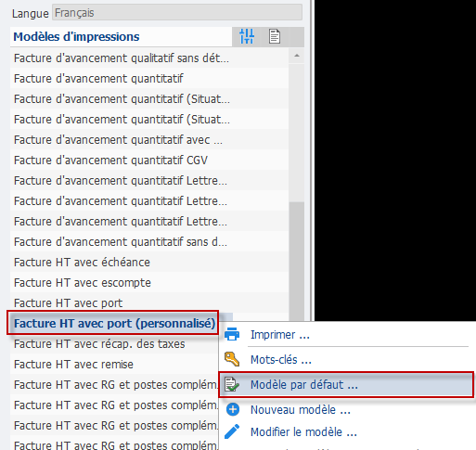Select Facture HT avec port (personnalisé)
The height and width of the screenshot is (450, 476).
point(113,323)
